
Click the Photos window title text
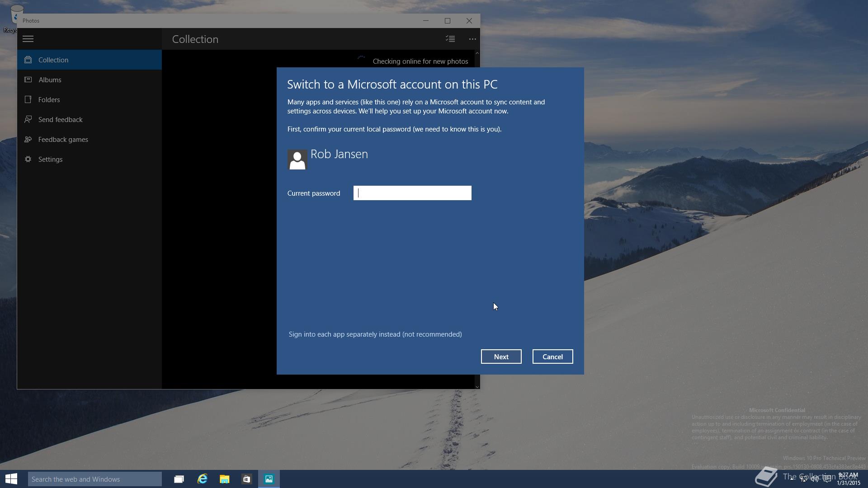[x=31, y=21]
